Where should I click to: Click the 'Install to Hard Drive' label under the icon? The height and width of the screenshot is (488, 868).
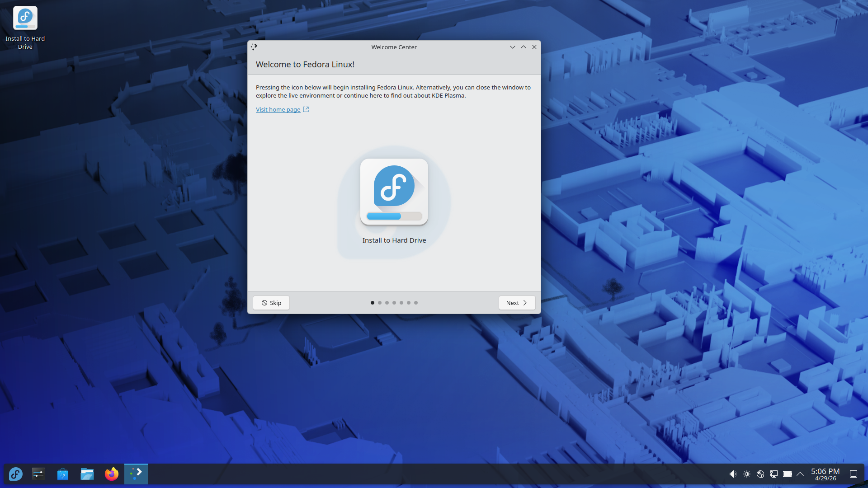point(394,240)
